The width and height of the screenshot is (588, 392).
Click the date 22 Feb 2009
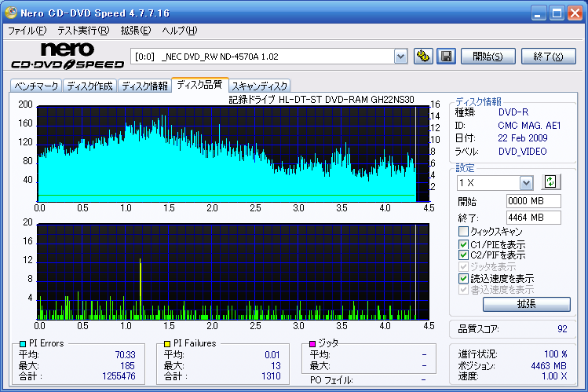coord(523,138)
